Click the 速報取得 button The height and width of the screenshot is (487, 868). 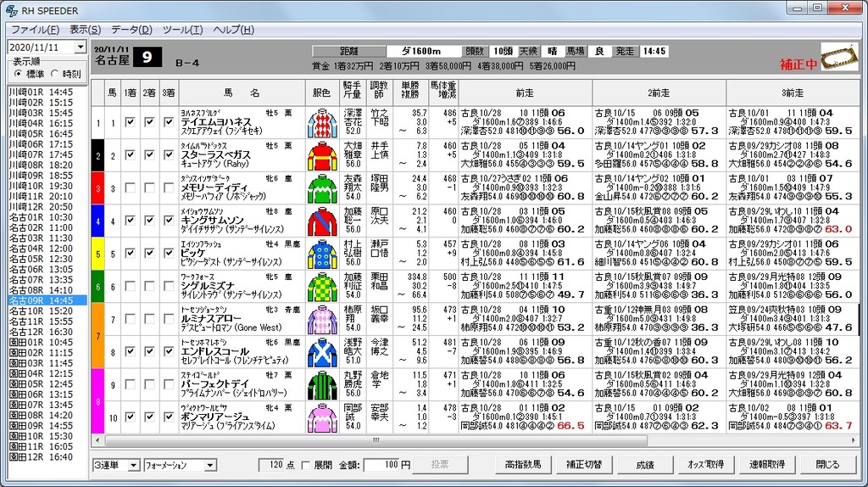point(766,465)
